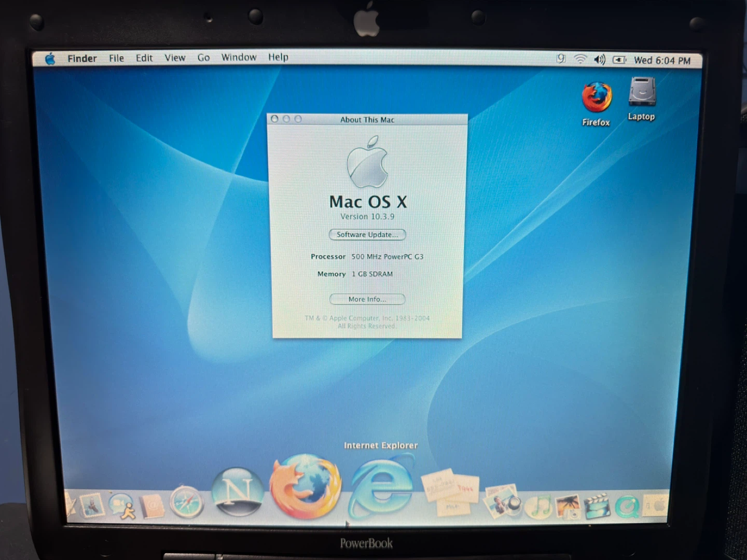Click the Apple logo in About This Mac
This screenshot has height=560, width=747.
[x=367, y=162]
